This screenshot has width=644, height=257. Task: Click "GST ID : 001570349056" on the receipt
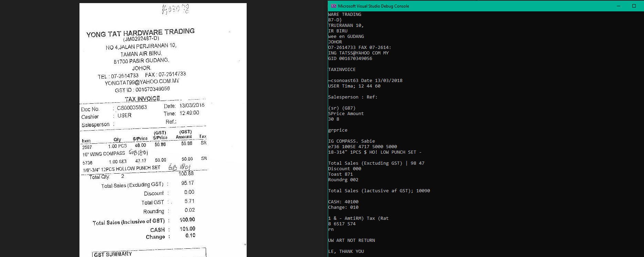coord(142,90)
